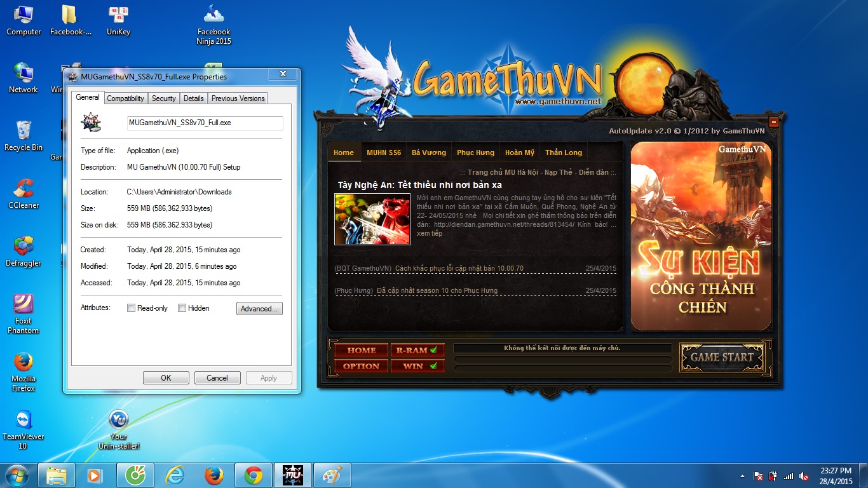Open Coc Coc browser in taskbar
Image resolution: width=868 pixels, height=488 pixels.
[135, 475]
